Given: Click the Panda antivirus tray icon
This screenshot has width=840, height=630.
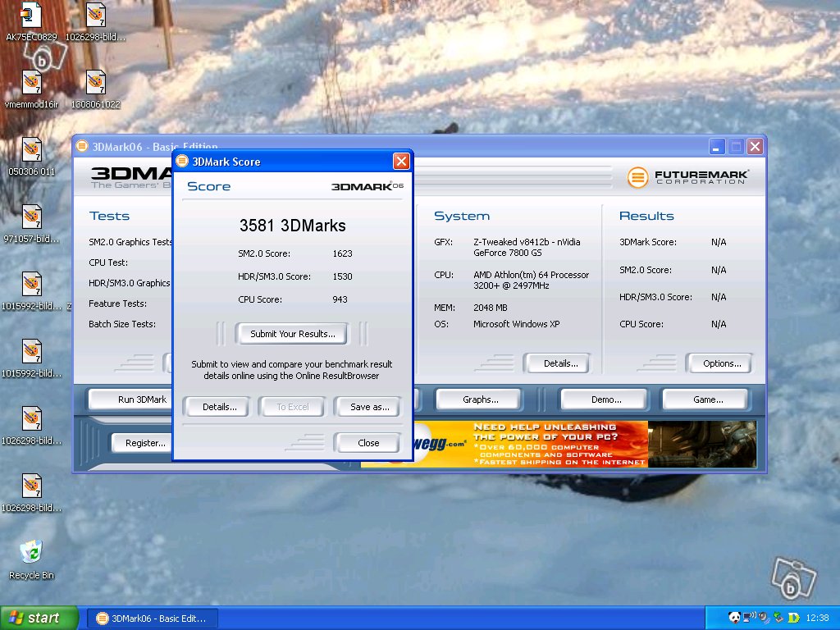Looking at the screenshot, I should (x=734, y=618).
